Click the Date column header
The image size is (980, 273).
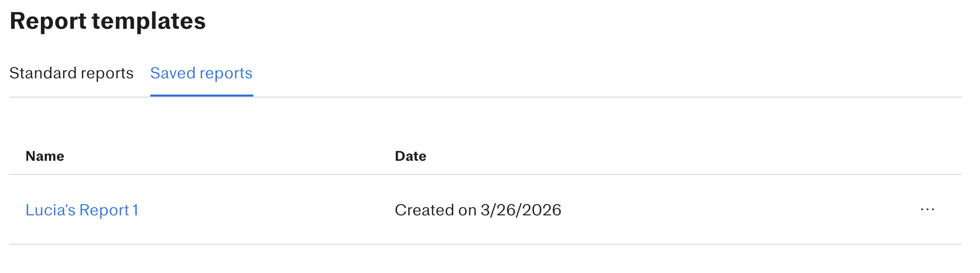[410, 156]
